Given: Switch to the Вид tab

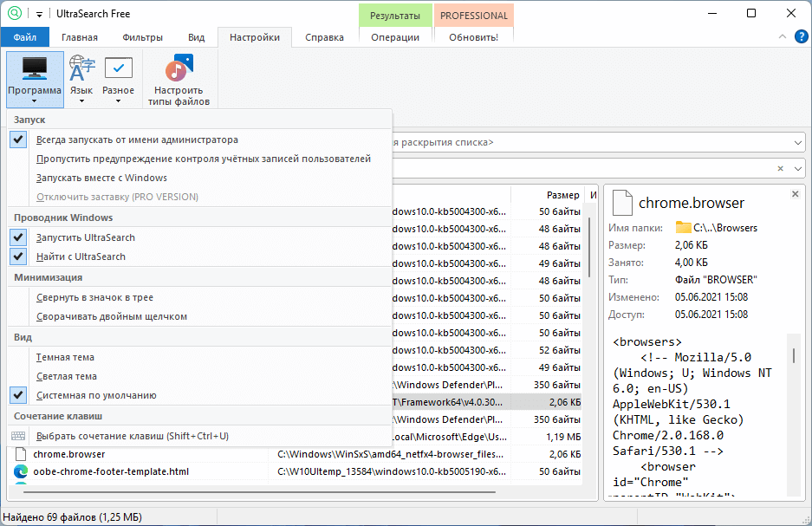Looking at the screenshot, I should [x=196, y=37].
